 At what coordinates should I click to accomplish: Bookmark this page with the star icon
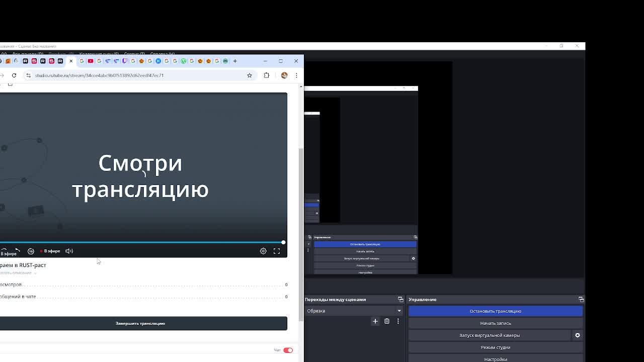[250, 75]
